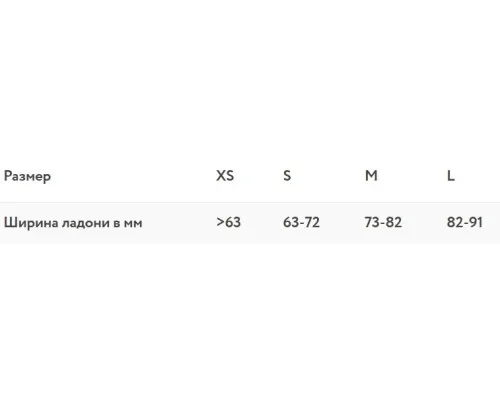Select the 63-72 palm width value
This screenshot has width=500, height=400.
[x=301, y=222]
